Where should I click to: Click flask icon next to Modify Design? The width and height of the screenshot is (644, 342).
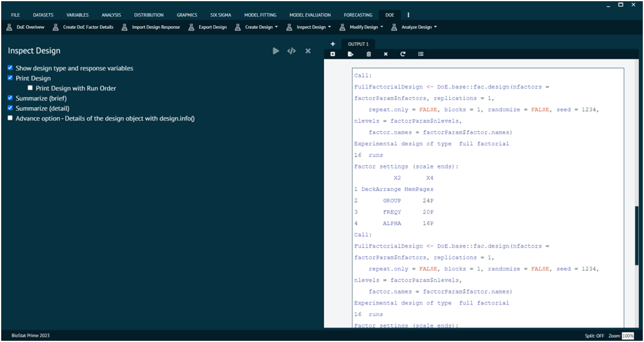point(342,27)
